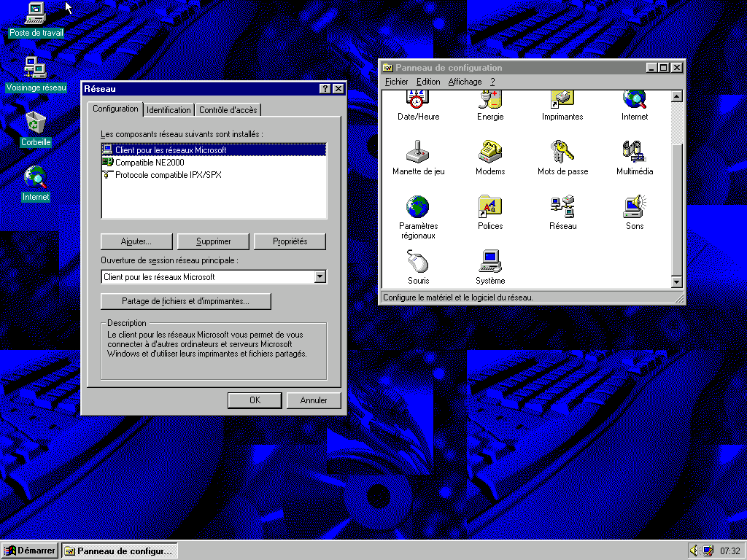Click the Panneau de configuration resize grip
Viewport: 747px width, 560px height.
pos(681,299)
